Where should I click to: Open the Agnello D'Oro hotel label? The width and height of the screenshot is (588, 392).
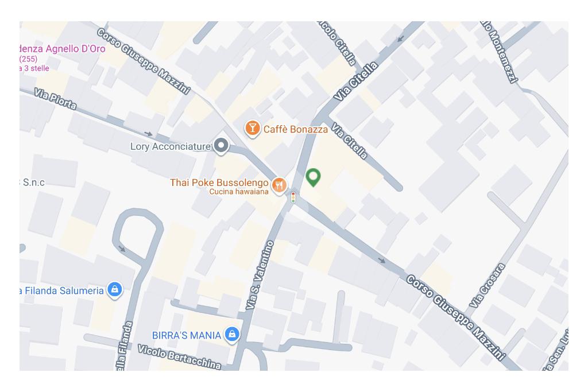click(x=62, y=49)
